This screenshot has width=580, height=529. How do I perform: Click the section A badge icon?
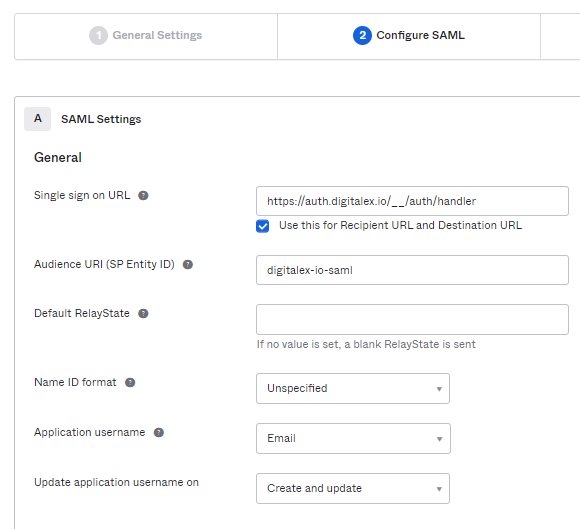[37, 119]
